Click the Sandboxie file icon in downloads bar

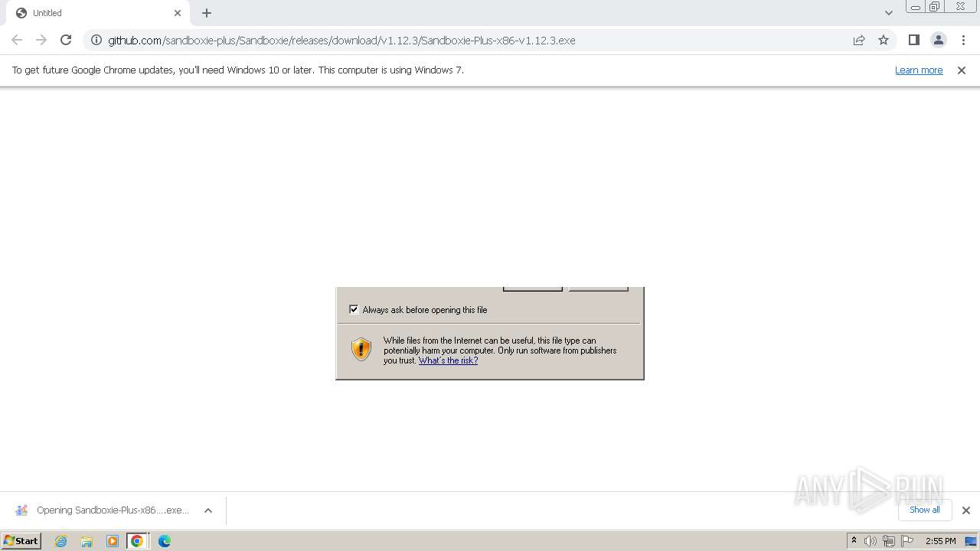tap(21, 510)
